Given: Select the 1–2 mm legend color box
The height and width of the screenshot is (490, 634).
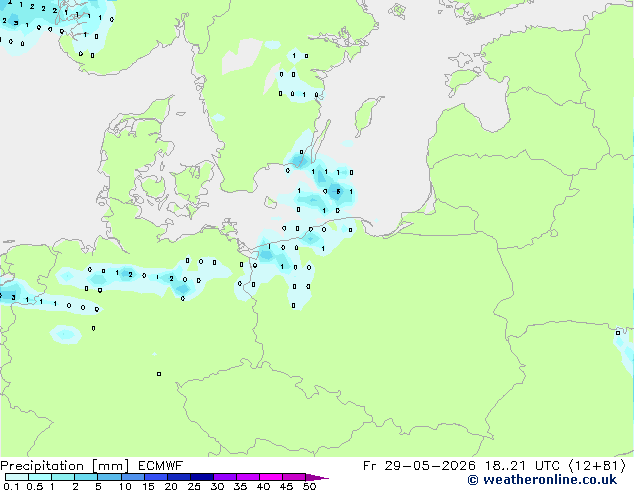Looking at the screenshot, I should 63,477.
